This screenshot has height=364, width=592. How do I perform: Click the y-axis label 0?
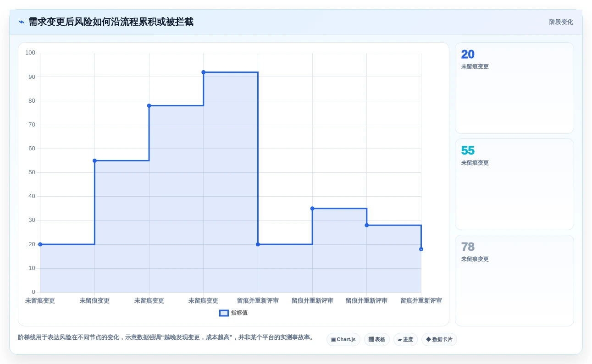(33, 292)
